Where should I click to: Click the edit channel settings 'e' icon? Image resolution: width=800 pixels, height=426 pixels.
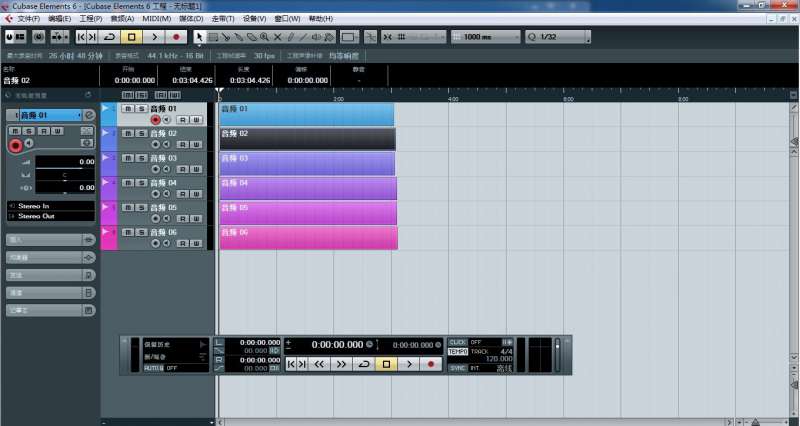pos(89,115)
